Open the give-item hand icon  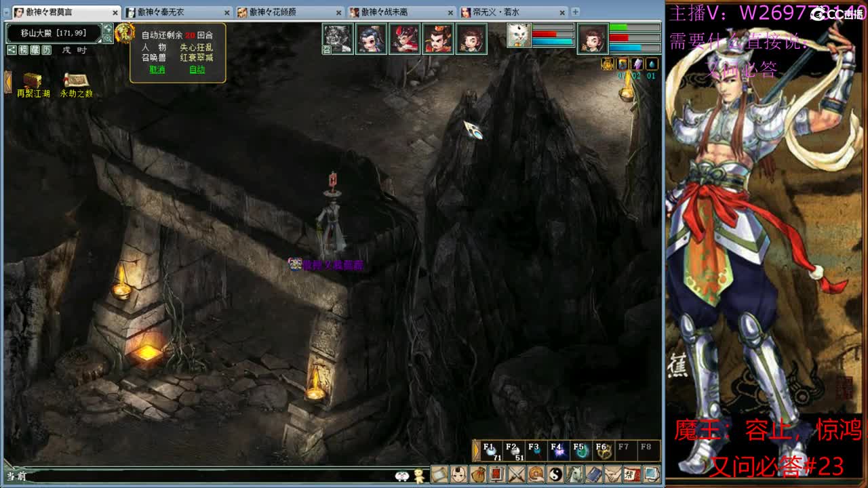[536, 474]
